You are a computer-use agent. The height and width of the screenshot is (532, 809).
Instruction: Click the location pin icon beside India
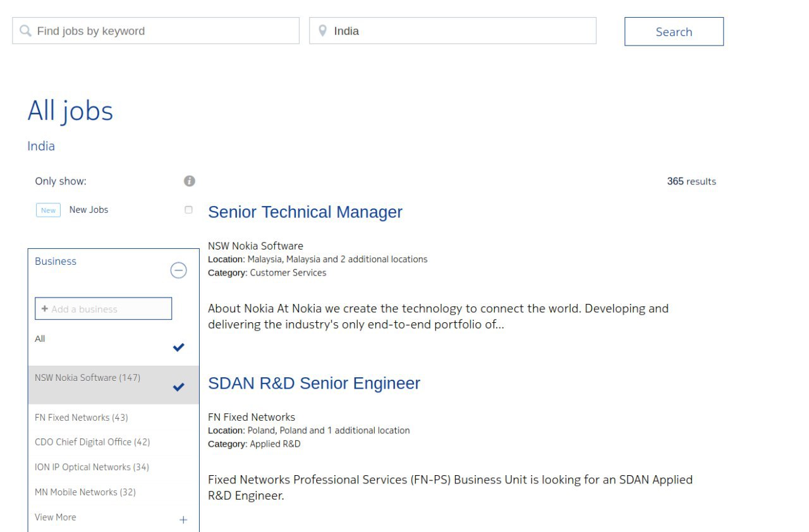tap(323, 31)
